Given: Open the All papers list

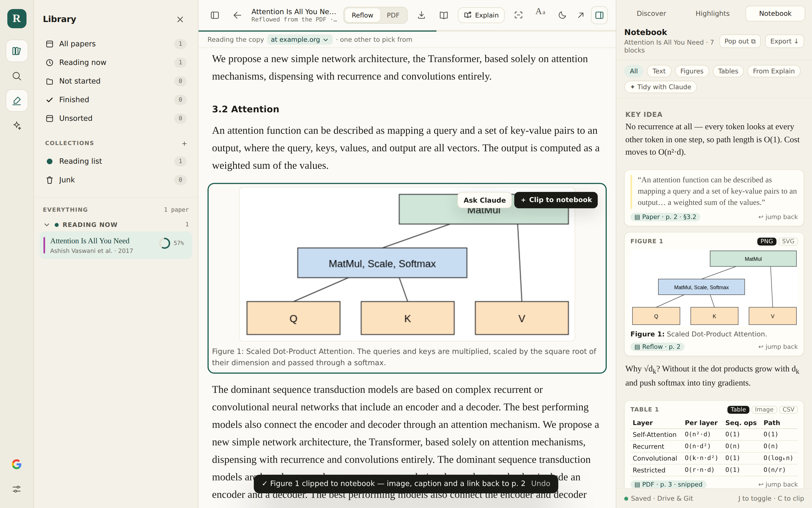Looking at the screenshot, I should pos(116,44).
